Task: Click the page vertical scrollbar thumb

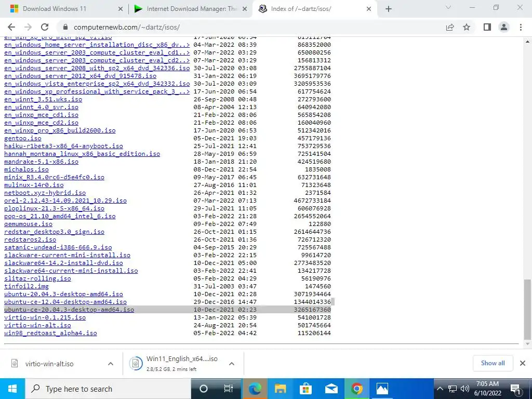Action: [527, 309]
